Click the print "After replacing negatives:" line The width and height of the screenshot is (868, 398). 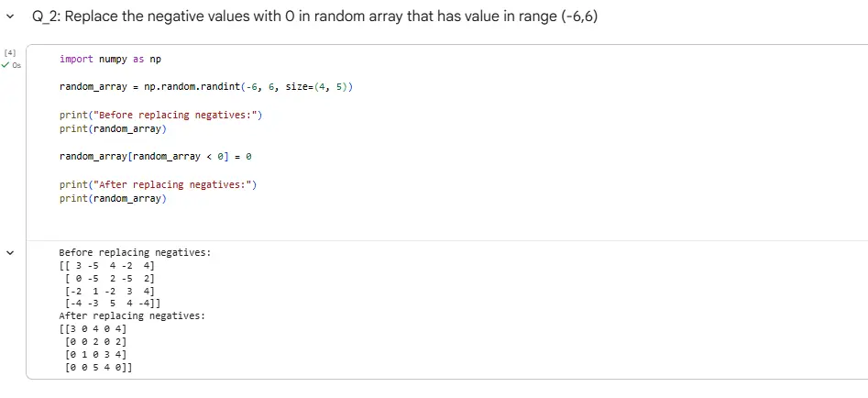click(x=159, y=184)
